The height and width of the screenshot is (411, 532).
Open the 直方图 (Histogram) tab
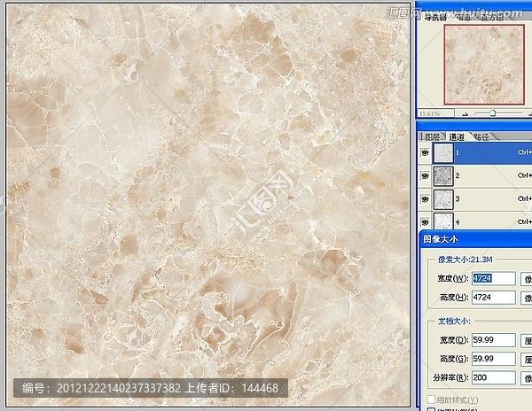[x=492, y=18]
